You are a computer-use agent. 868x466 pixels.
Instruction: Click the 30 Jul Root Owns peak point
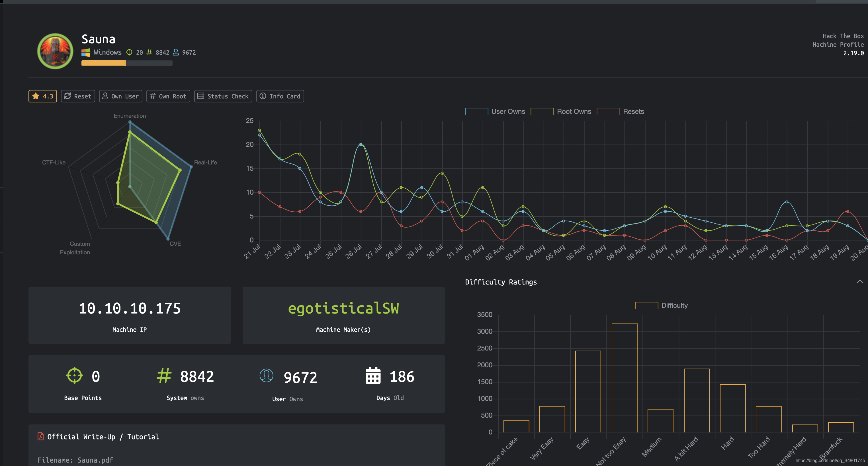442,173
